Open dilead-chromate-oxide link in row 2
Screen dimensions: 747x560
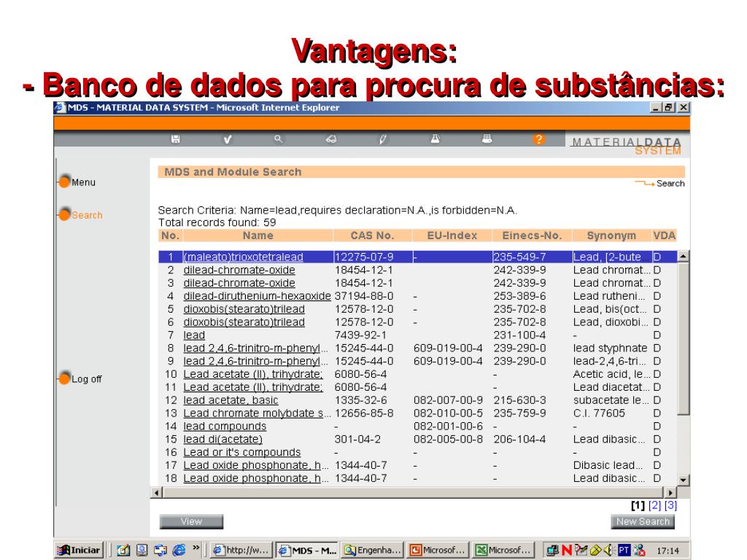pos(239,270)
